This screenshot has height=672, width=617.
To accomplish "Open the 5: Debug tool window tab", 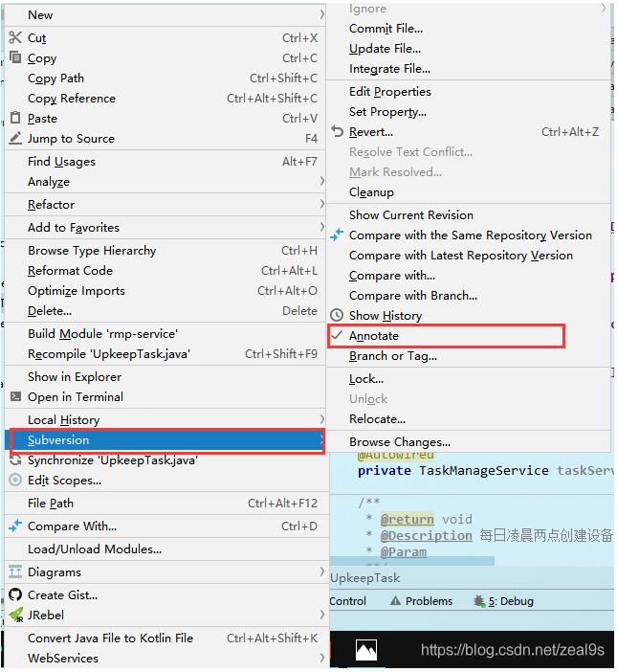I will [x=503, y=601].
